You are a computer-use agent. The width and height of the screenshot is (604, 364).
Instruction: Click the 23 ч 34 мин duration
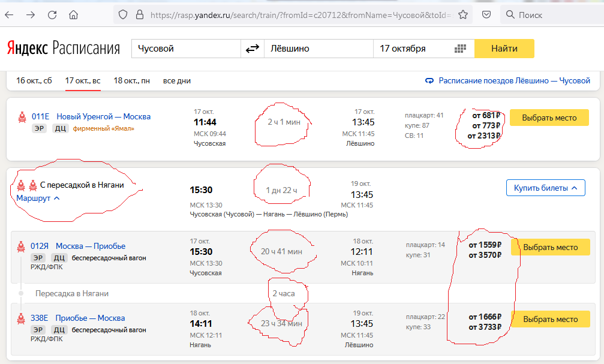(x=281, y=324)
